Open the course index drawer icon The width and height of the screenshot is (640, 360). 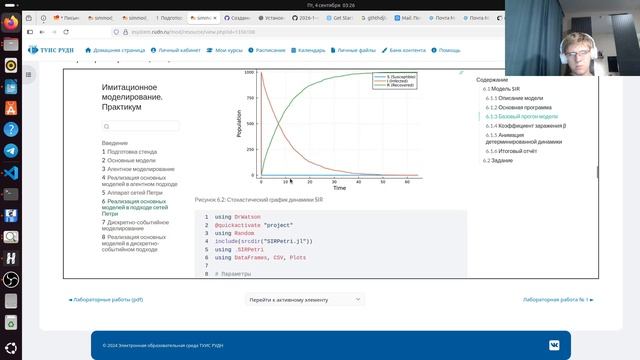(x=29, y=75)
